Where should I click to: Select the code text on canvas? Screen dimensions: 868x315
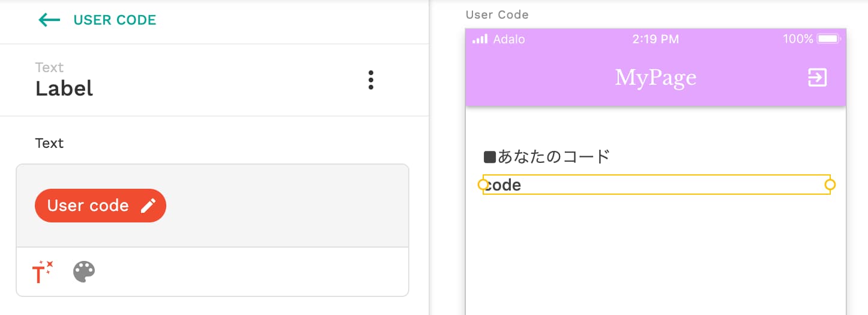click(503, 185)
